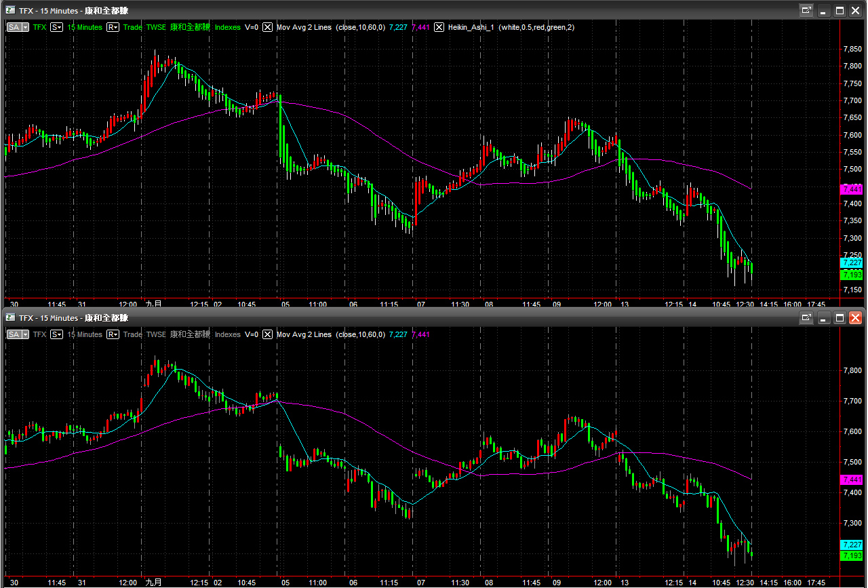Viewport: 868px width, 588px height.
Task: Click V=0 in lower chart toolbar
Action: 252,334
